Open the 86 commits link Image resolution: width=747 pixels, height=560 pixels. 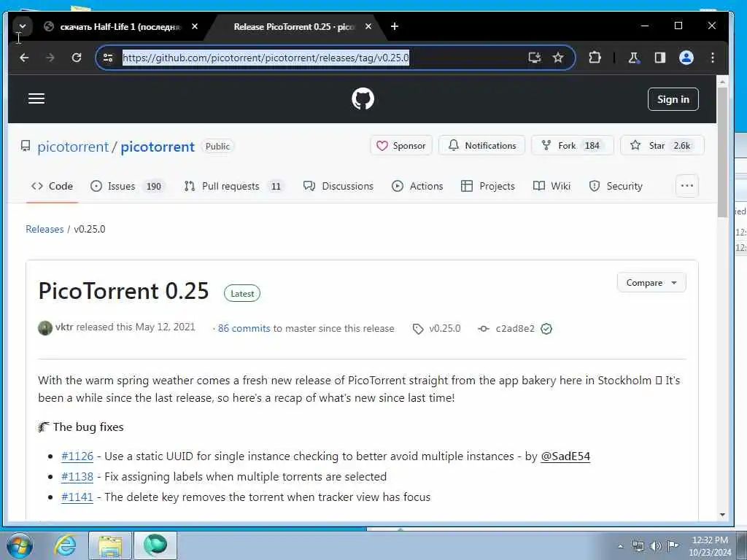click(244, 329)
